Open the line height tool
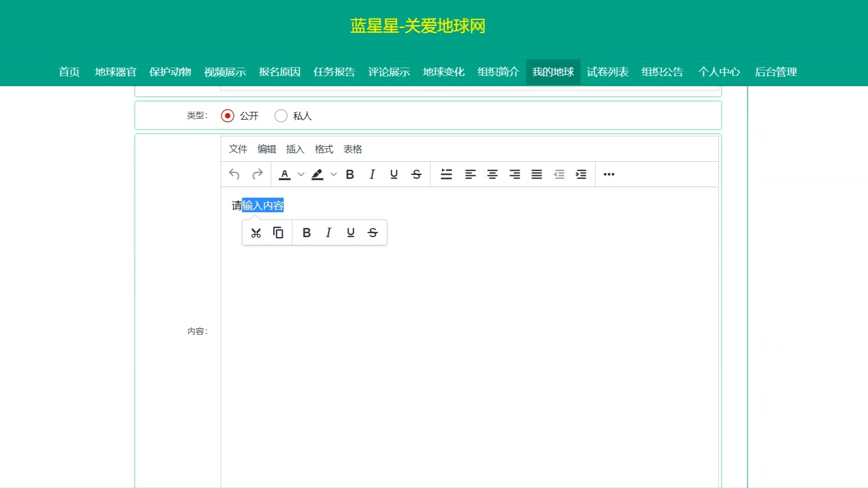Viewport: 868px width, 488px height. [446, 174]
